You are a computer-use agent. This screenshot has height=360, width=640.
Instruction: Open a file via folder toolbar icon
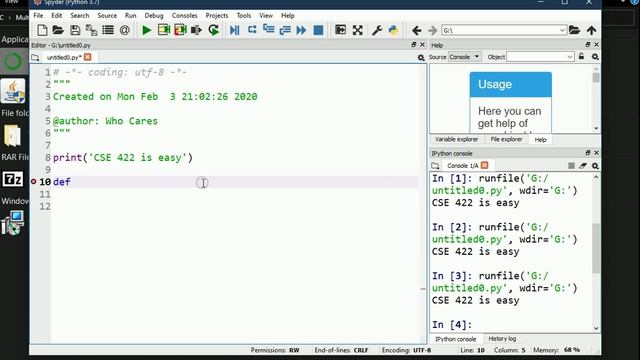point(58,30)
